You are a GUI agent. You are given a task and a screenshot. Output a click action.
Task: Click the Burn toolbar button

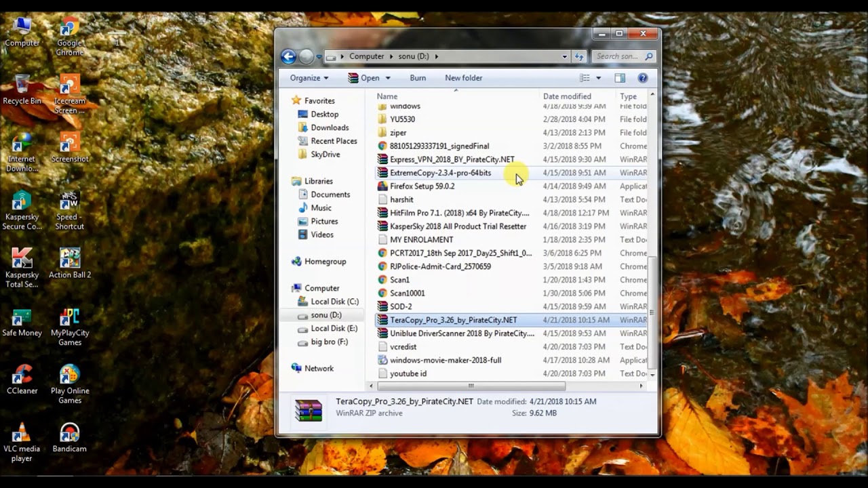[x=418, y=78]
